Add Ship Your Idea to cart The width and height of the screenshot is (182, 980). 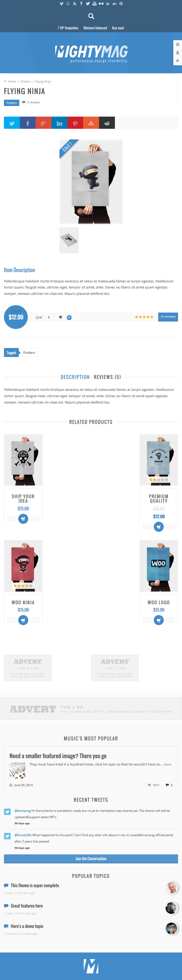click(x=23, y=519)
